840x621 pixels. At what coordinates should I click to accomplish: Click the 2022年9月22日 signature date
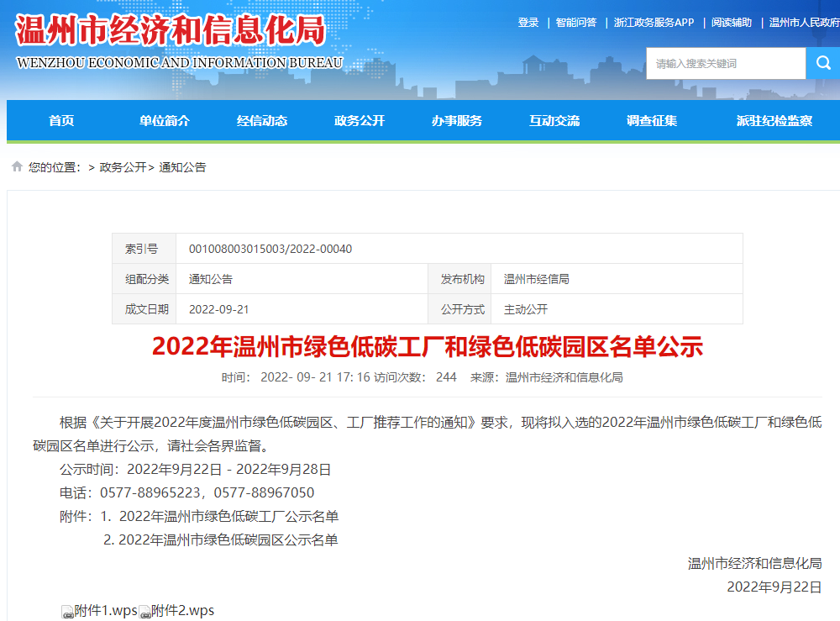pyautogui.click(x=774, y=587)
